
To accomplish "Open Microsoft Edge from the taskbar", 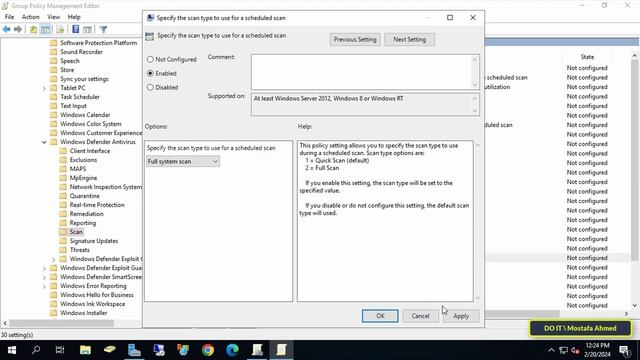I will 232,350.
